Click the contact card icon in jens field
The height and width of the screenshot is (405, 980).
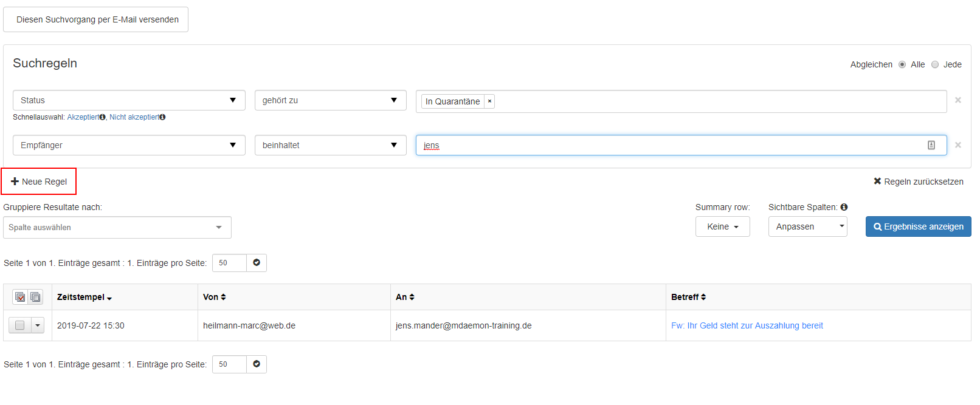[931, 145]
